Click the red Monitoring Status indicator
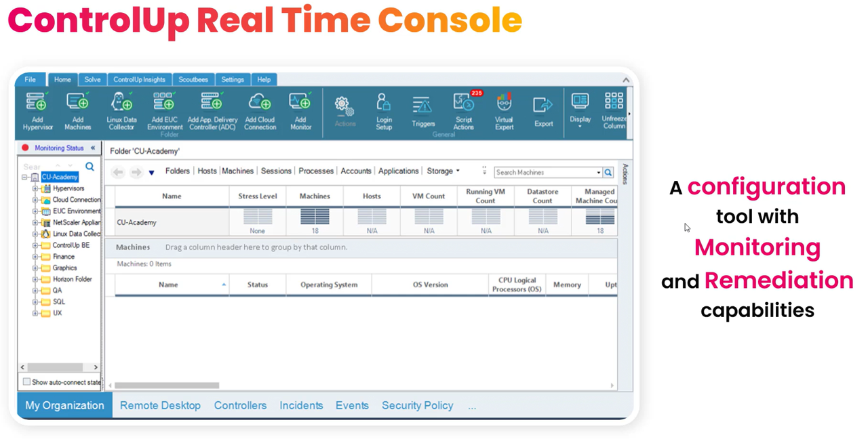This screenshot has width=868, height=439. pos(25,148)
